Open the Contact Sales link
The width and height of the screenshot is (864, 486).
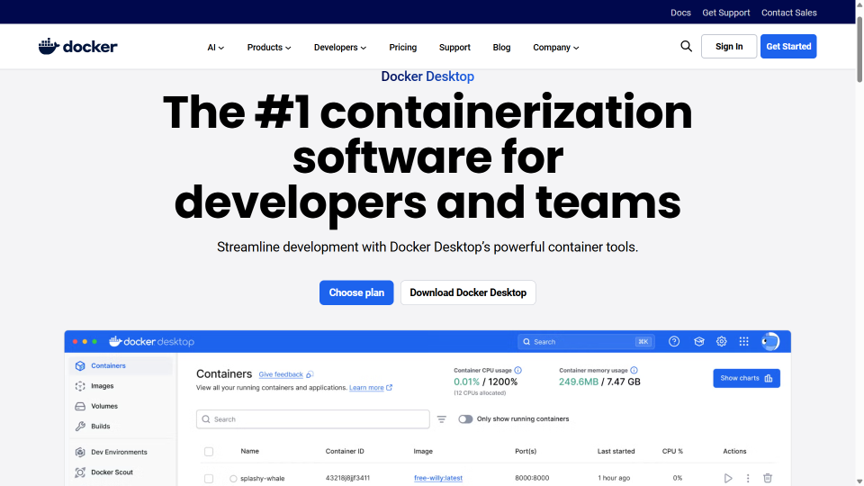pyautogui.click(x=789, y=13)
